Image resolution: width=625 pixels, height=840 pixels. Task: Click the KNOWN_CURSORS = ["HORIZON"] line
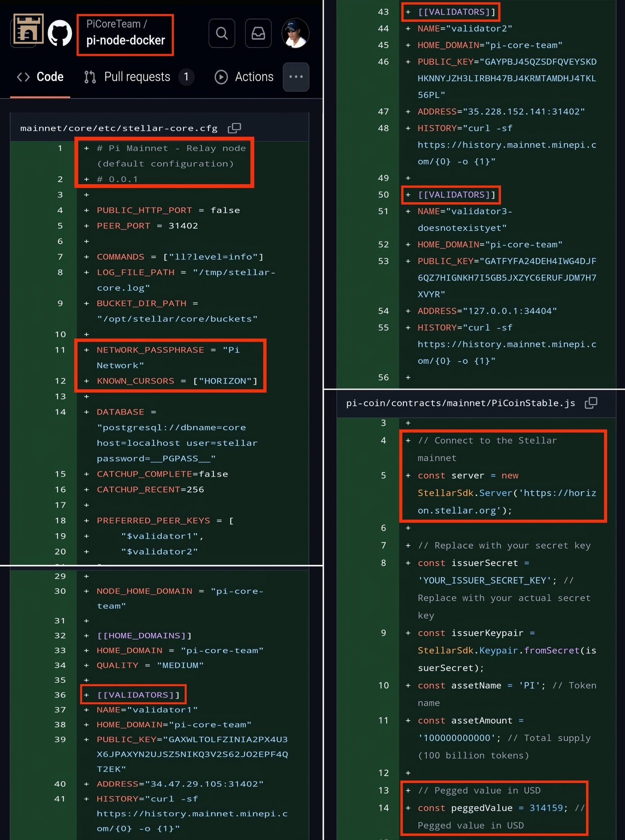pyautogui.click(x=177, y=381)
